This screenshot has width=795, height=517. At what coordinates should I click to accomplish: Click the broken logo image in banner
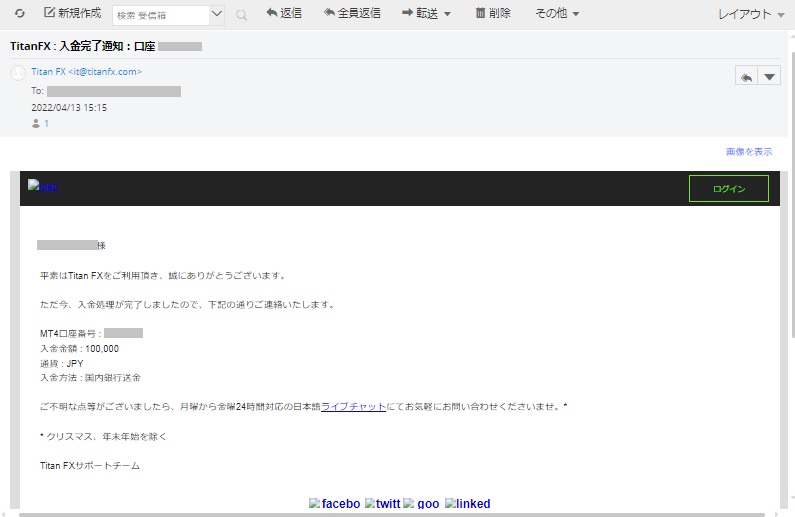[43, 186]
